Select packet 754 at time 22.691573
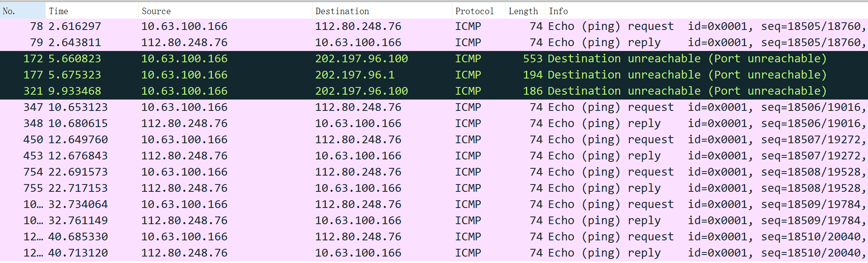Viewport: 868px width, 263px height. [434, 172]
